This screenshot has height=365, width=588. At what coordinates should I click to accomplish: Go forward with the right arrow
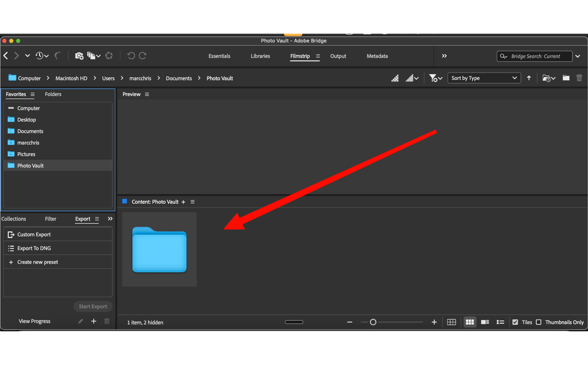(17, 56)
